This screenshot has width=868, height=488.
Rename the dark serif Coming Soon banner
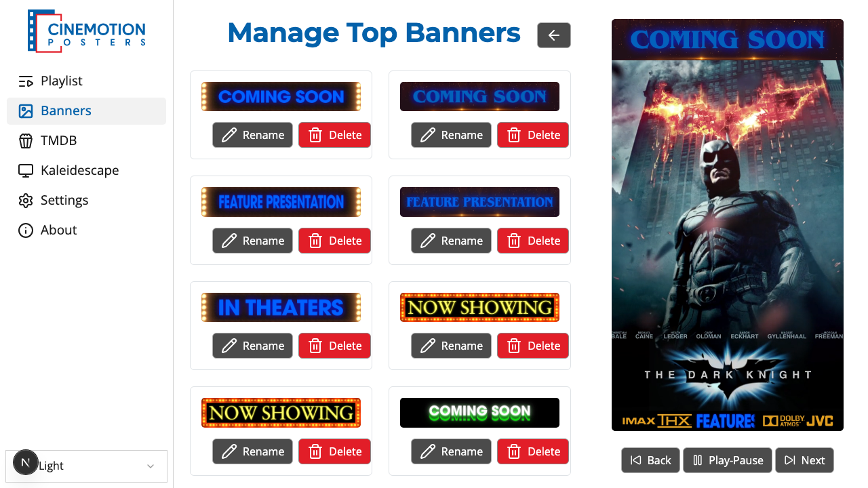click(451, 135)
